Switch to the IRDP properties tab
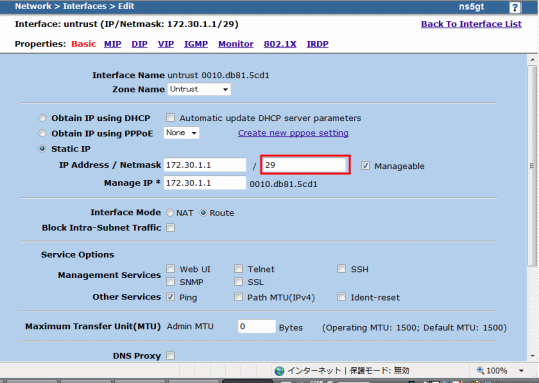This screenshot has width=539, height=383. [318, 44]
